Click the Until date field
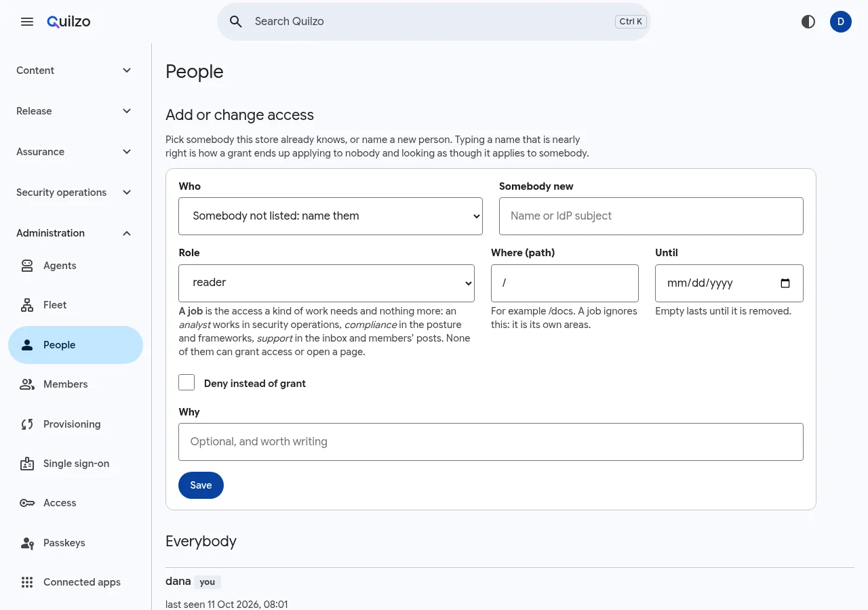 click(729, 283)
